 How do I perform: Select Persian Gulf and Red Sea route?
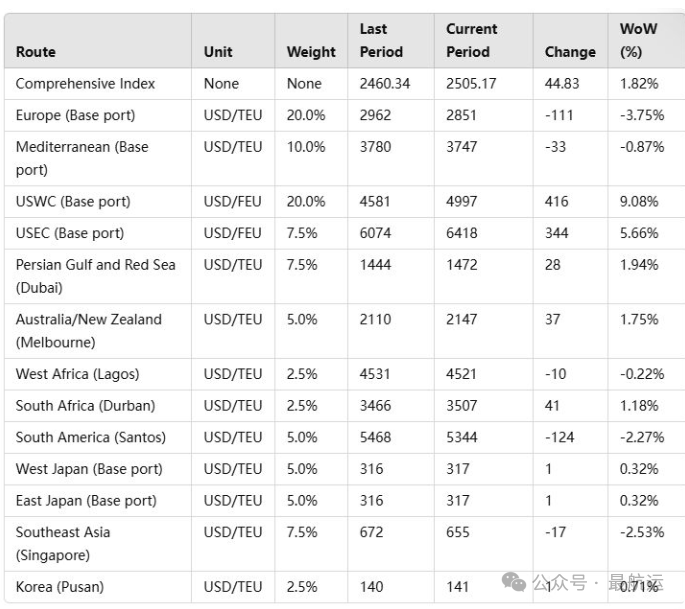[x=96, y=276]
